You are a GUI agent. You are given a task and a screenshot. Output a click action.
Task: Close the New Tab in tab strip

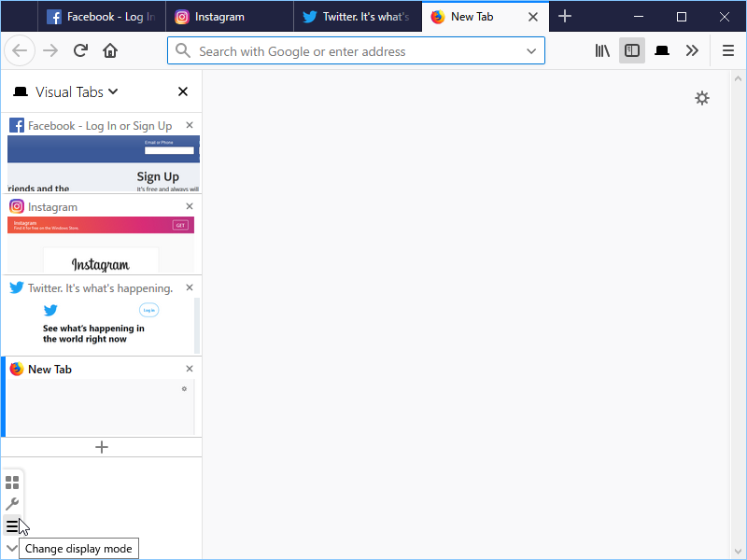533,17
